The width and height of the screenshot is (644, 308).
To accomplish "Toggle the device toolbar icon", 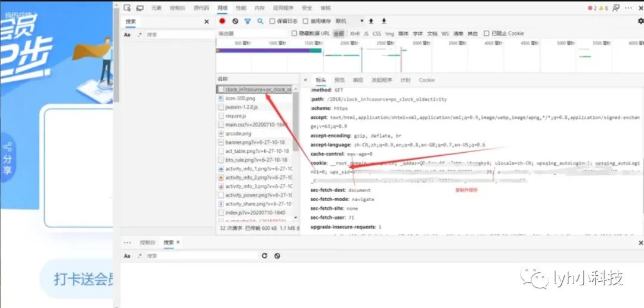I will (x=140, y=8).
